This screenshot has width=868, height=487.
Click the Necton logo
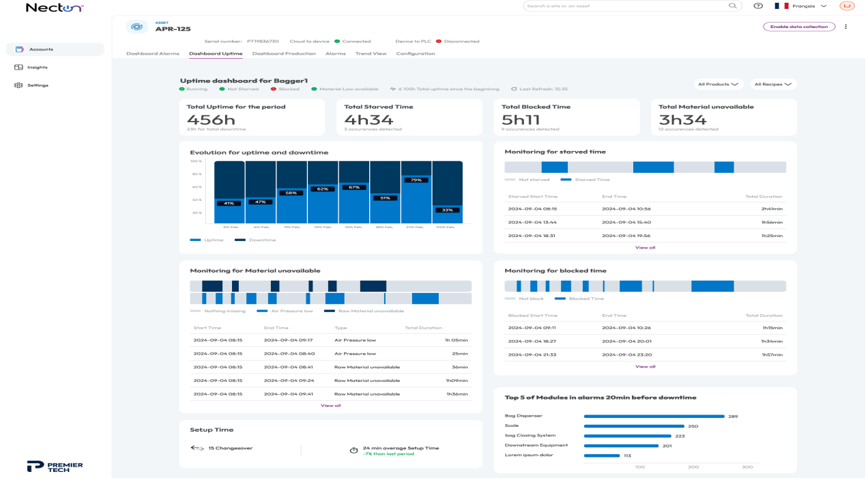pyautogui.click(x=55, y=8)
